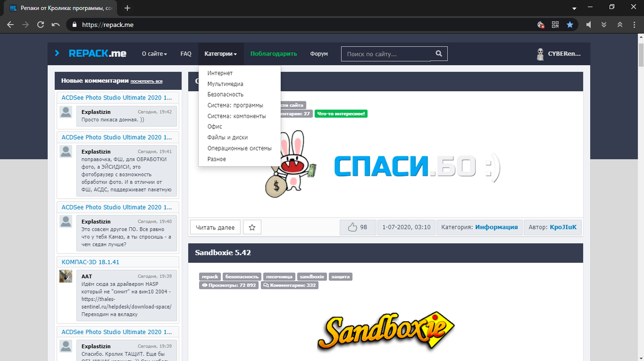Screen dimensions: 644x361
Task: Open the user avatar icon for CYBERen
Action: [x=539, y=53]
